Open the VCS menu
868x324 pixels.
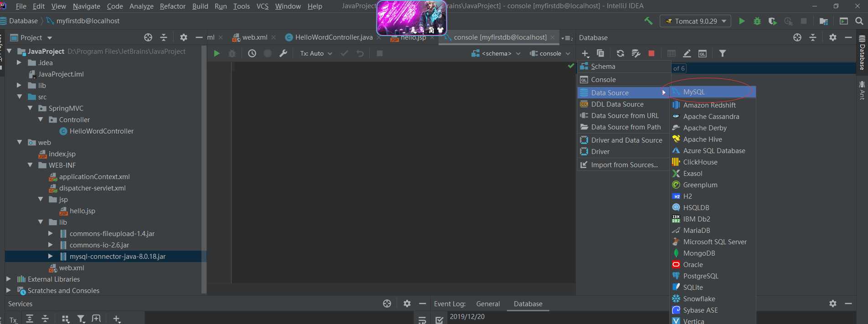pos(262,6)
